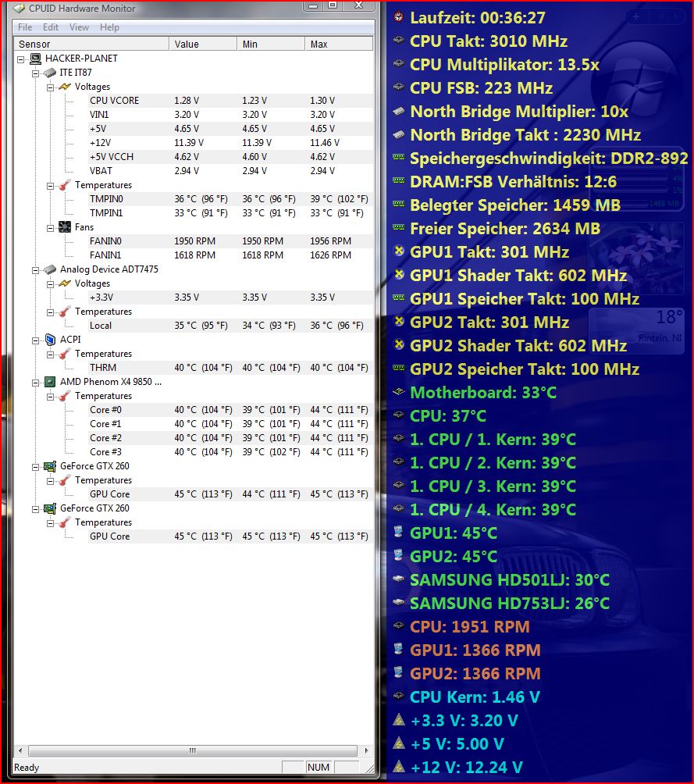The height and width of the screenshot is (784, 694).
Task: Click the GPU1 Takt icon
Action: pos(398,251)
